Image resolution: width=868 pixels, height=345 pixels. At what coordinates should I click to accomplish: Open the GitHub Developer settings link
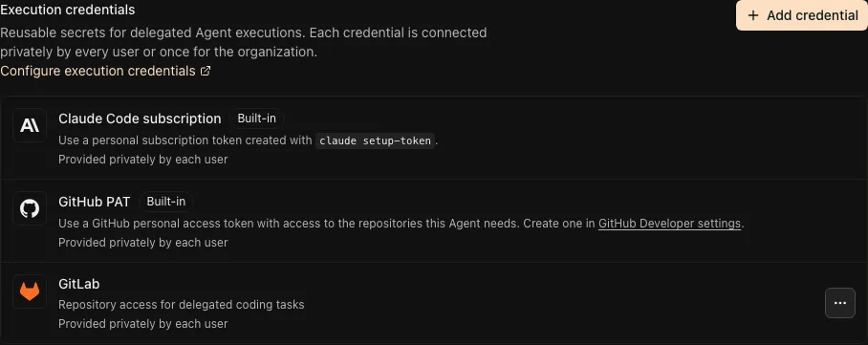pyautogui.click(x=669, y=224)
